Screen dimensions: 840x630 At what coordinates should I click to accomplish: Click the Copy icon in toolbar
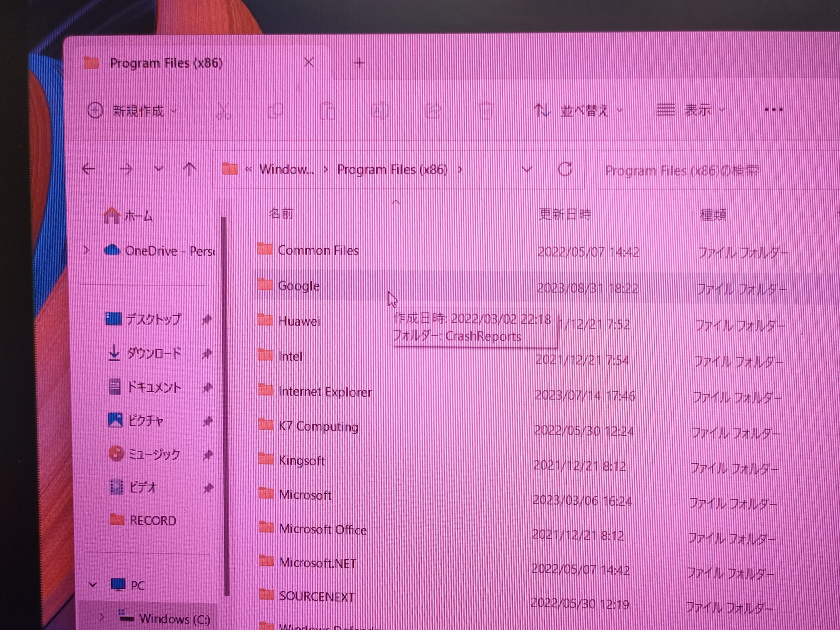[276, 111]
